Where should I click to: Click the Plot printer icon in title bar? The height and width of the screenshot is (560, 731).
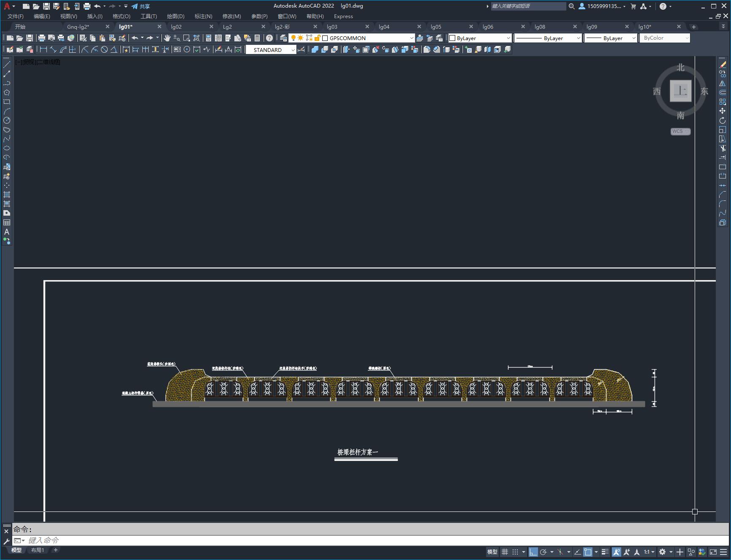[x=87, y=6]
